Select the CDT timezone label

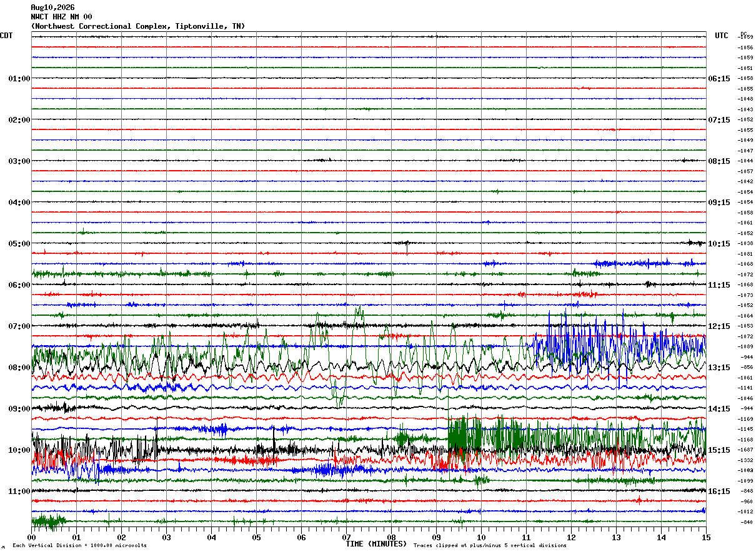point(6,36)
